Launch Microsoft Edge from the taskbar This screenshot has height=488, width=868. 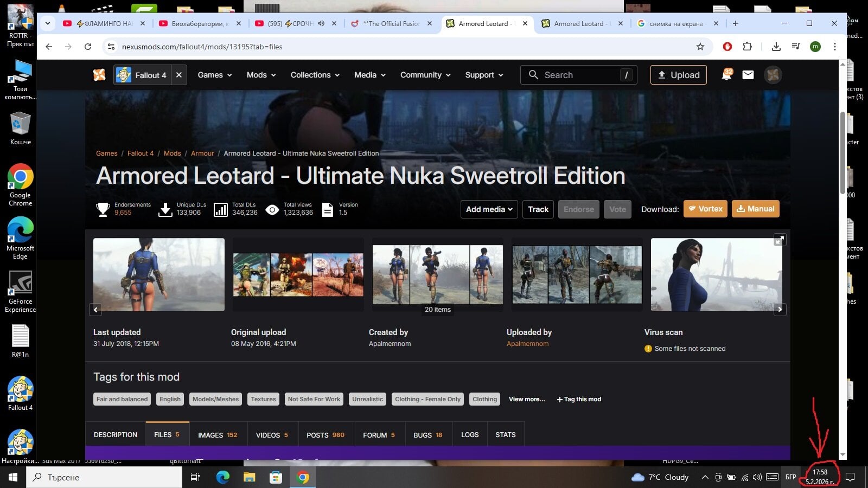[223, 477]
